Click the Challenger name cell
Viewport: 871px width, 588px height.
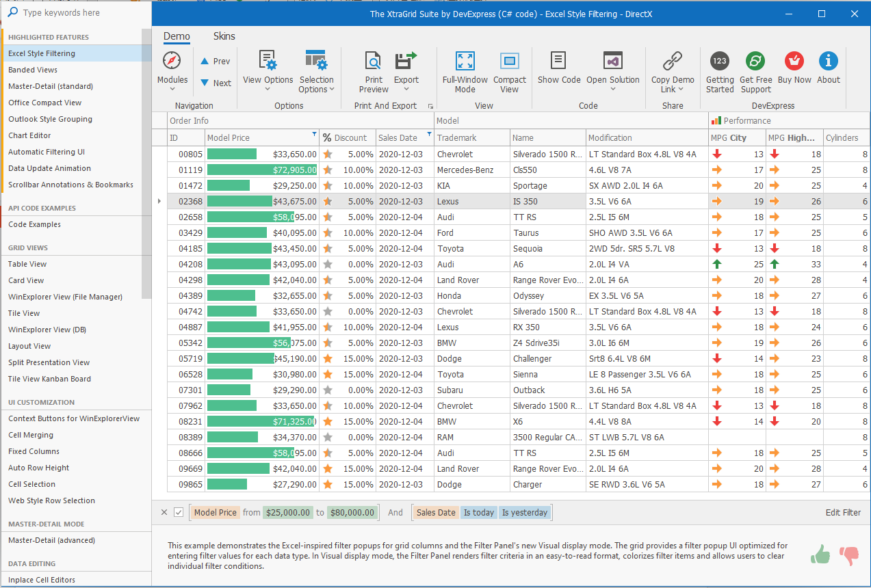pyautogui.click(x=547, y=359)
